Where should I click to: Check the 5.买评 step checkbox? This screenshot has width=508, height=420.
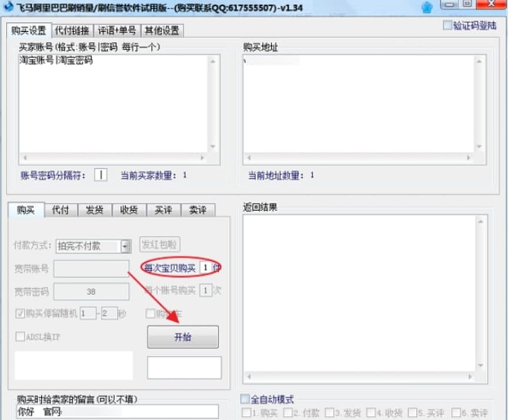click(x=413, y=412)
